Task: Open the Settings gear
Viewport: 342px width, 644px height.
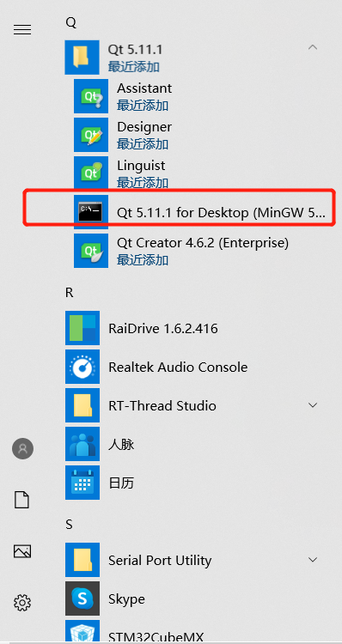Action: coord(22,603)
